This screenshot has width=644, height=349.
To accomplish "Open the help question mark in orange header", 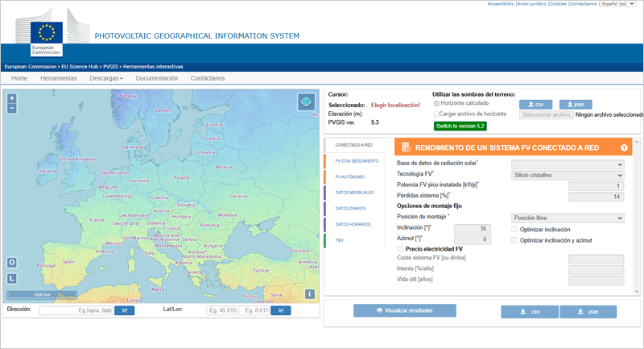I will pyautogui.click(x=625, y=148).
